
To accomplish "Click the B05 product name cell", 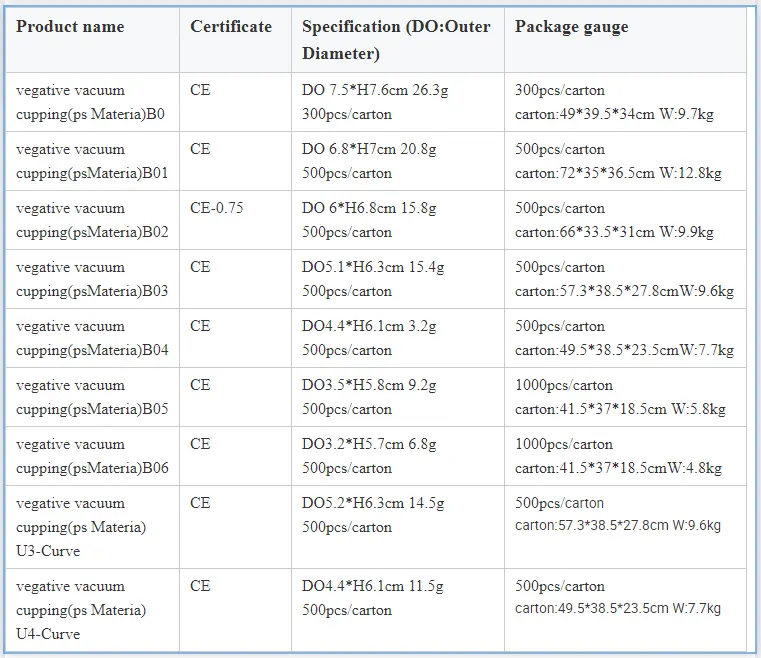I will coord(92,397).
